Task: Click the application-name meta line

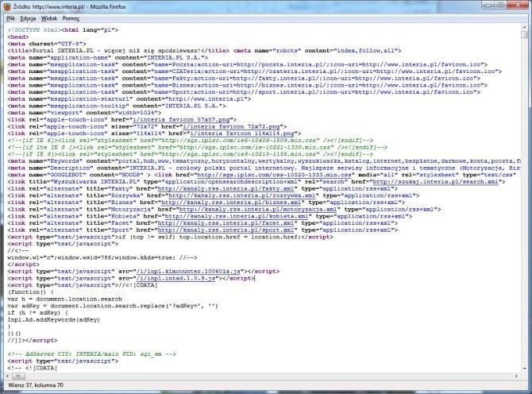Action: (x=107, y=58)
